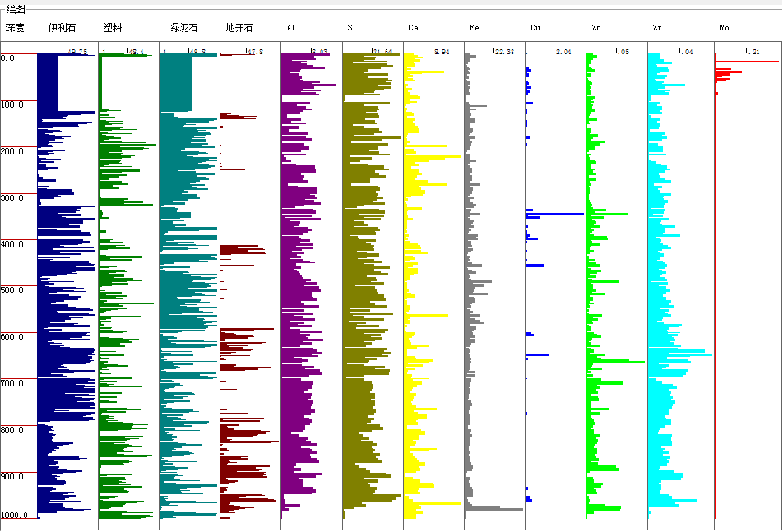This screenshot has width=783, height=532.
Task: Click the 深度 depth axis header
Action: (15, 28)
